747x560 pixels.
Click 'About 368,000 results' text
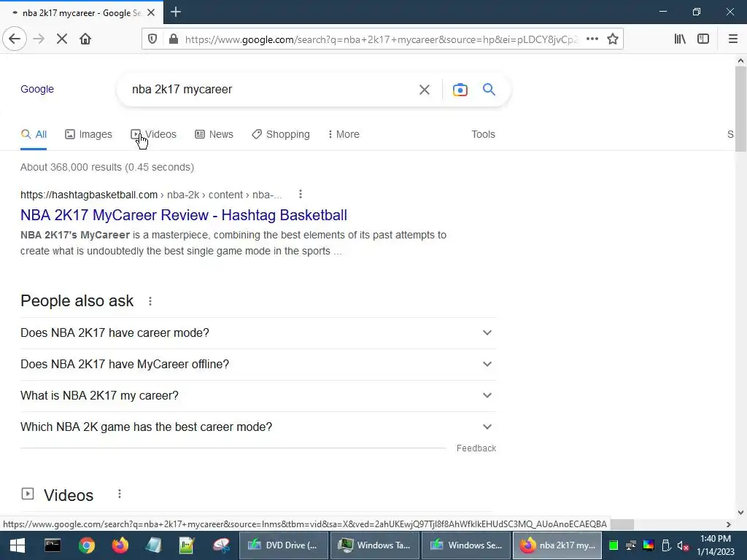tap(107, 167)
